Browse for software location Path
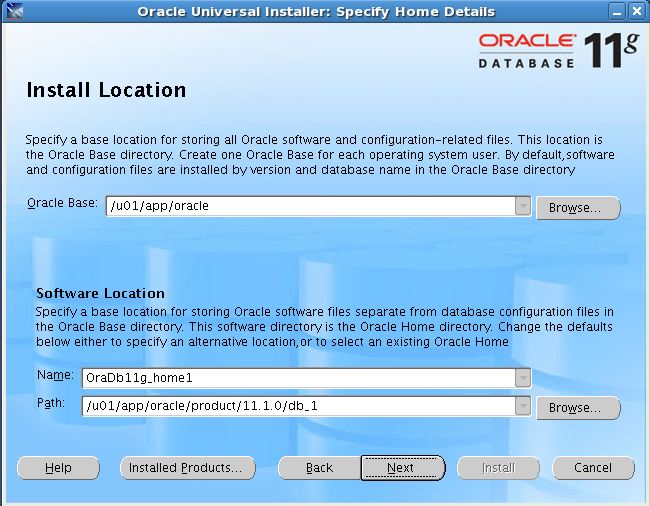The image size is (650, 506). coord(578,408)
